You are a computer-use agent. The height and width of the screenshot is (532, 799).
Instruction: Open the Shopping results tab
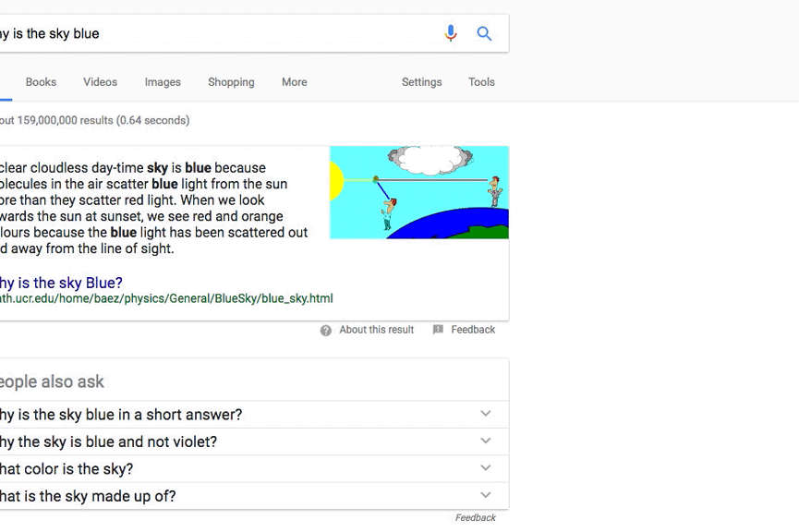point(231,82)
